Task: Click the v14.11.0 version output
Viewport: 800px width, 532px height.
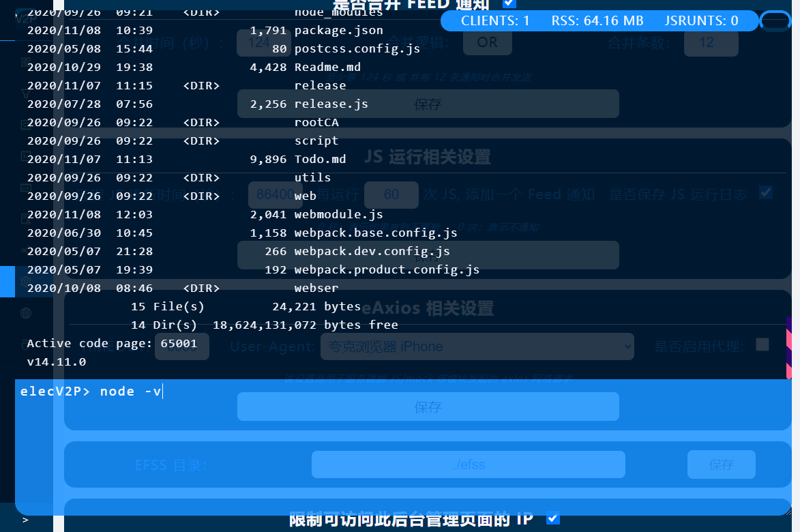Action: (57, 362)
